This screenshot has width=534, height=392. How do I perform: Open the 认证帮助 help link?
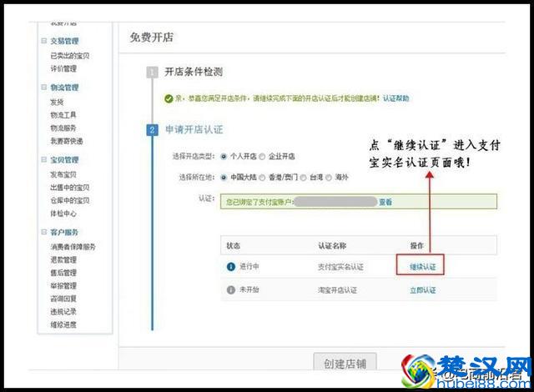pos(396,98)
